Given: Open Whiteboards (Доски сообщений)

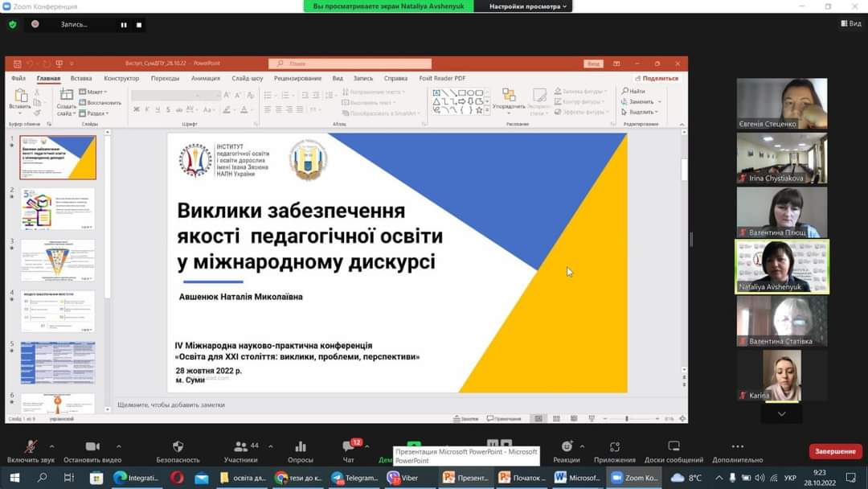Looking at the screenshot, I should (x=674, y=447).
